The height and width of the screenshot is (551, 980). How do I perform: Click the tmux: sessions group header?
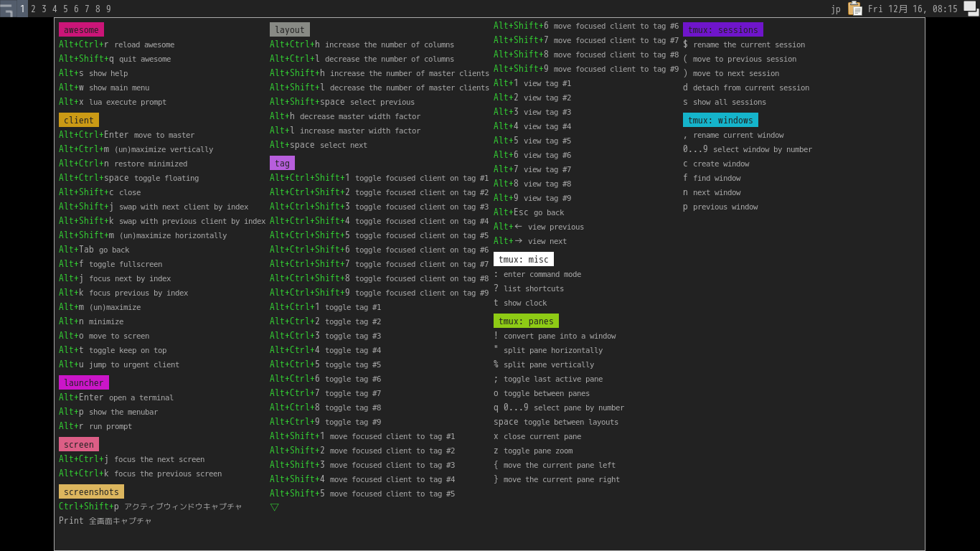(x=723, y=29)
